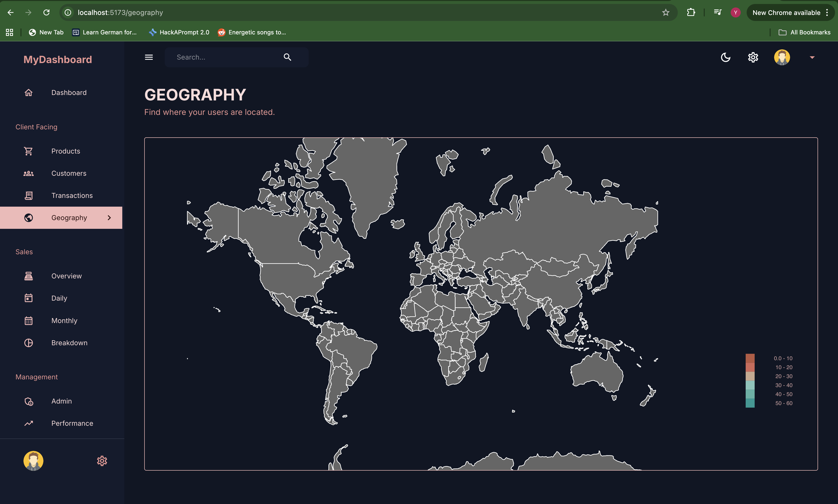Open the Monthly sales link
This screenshot has height=504, width=838.
point(64,321)
